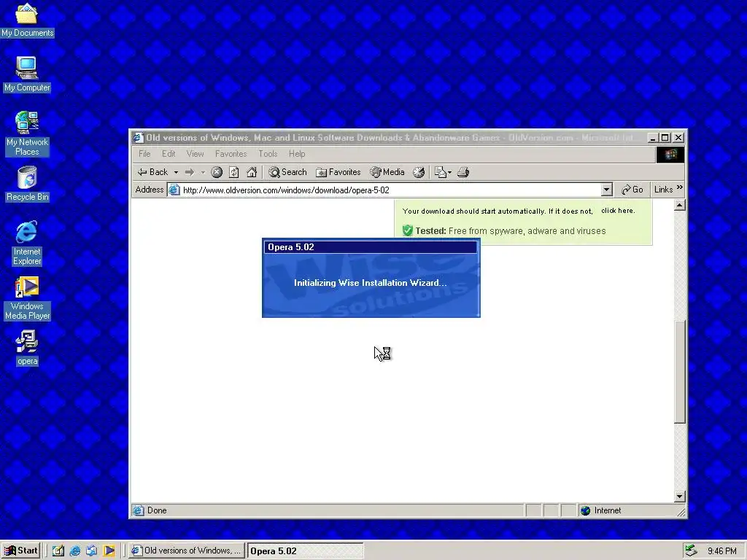Viewport: 747px width, 560px height.
Task: Open the Media pane from toolbar
Action: [387, 172]
